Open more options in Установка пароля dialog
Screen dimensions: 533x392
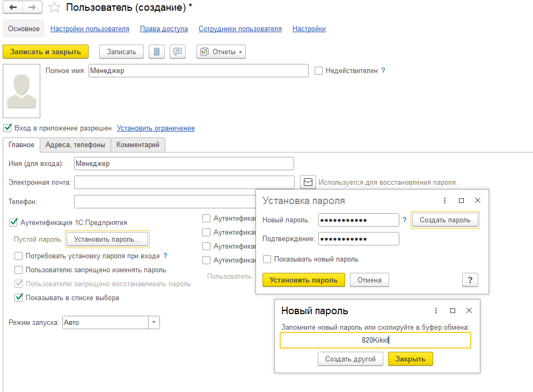click(x=444, y=201)
